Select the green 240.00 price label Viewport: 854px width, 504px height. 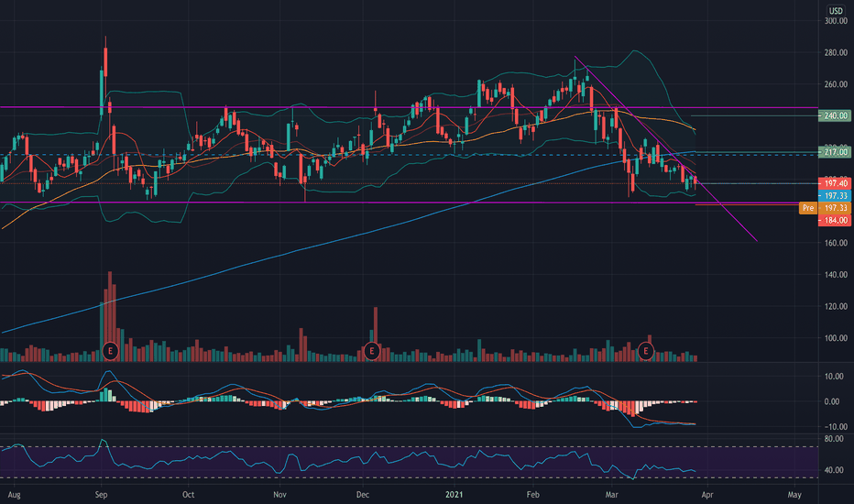click(835, 115)
